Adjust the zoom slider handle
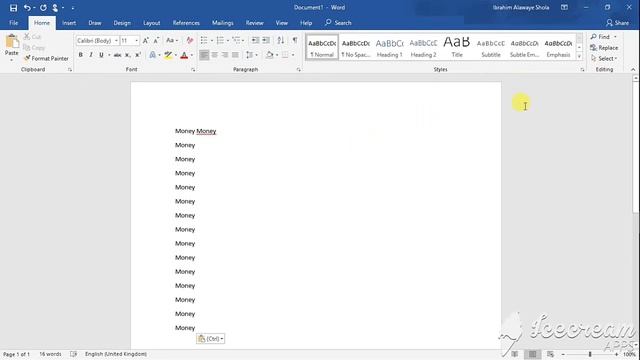 point(590,354)
